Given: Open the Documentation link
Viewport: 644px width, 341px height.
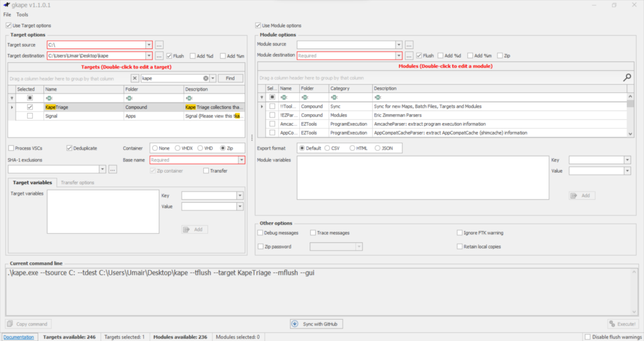Looking at the screenshot, I should pos(18,337).
